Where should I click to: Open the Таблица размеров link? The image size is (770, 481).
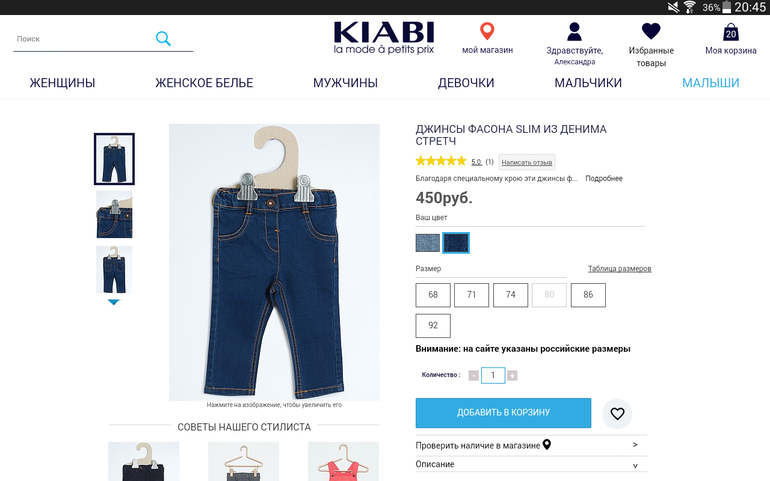(x=619, y=269)
